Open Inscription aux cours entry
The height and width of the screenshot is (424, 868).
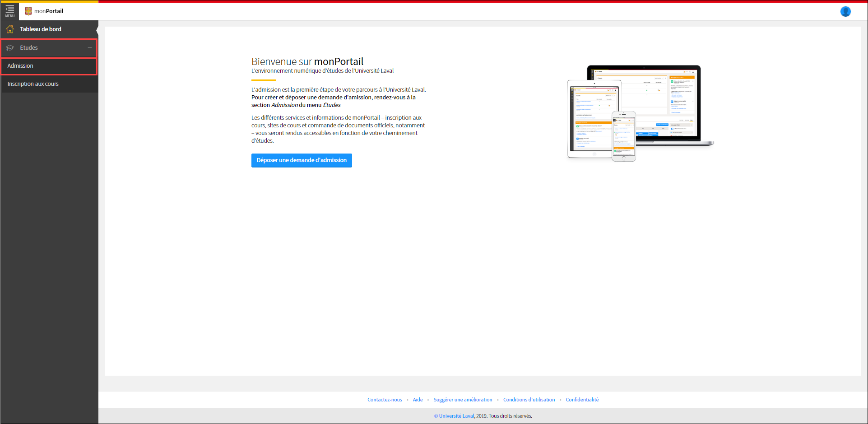click(49, 84)
